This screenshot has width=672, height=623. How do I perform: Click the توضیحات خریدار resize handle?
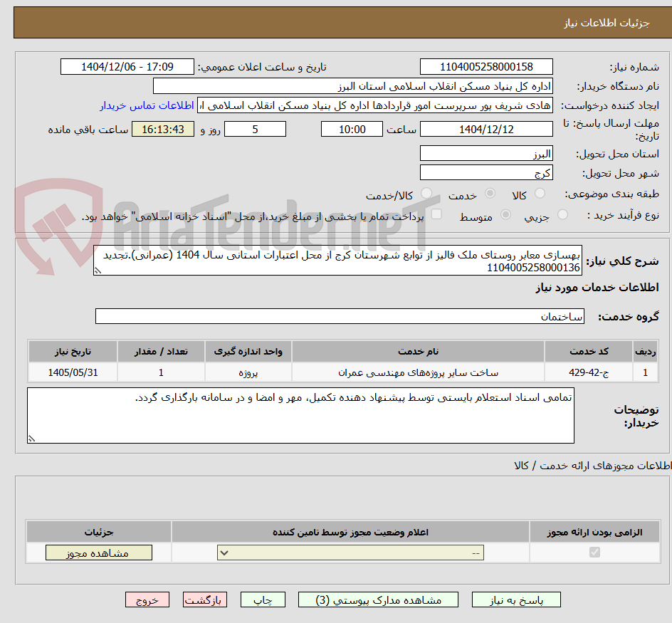(31, 439)
